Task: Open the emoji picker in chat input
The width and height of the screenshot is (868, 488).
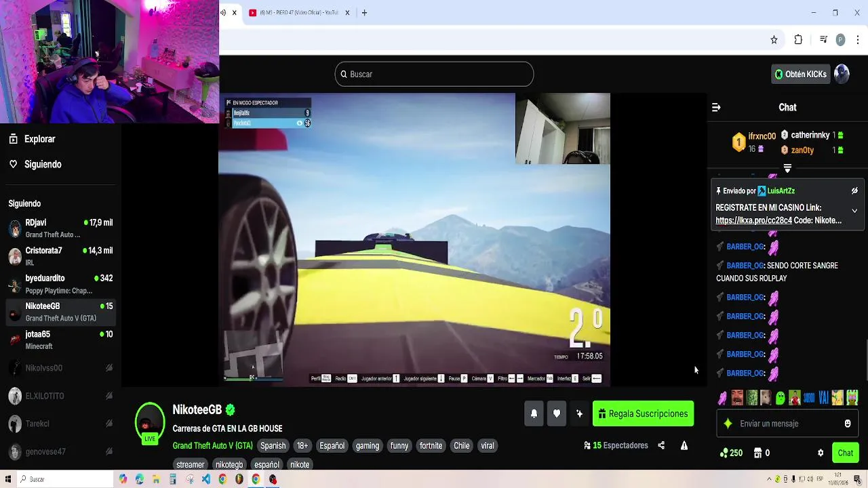Action: point(848,424)
